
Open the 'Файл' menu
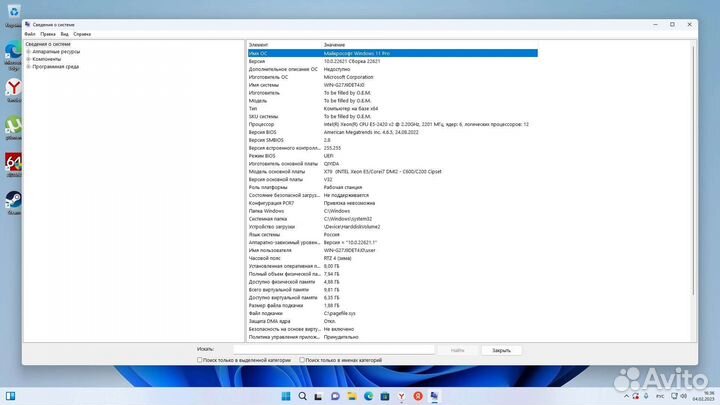pos(30,34)
